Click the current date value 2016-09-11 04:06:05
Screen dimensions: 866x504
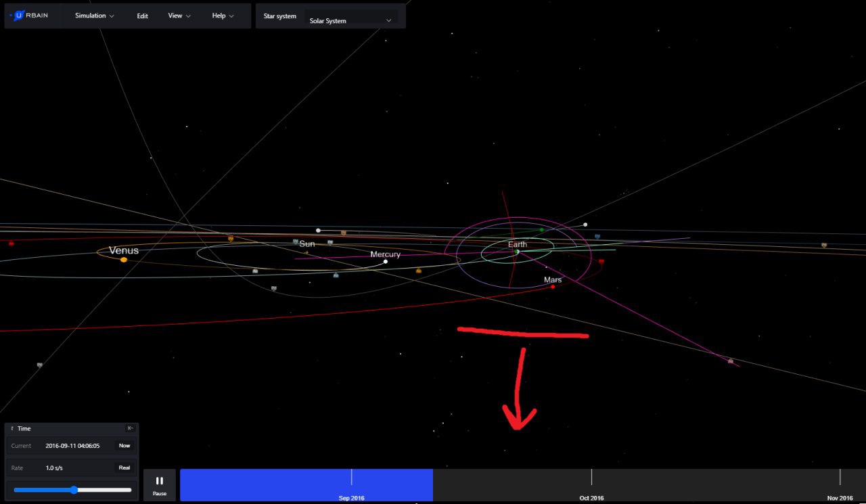point(72,446)
